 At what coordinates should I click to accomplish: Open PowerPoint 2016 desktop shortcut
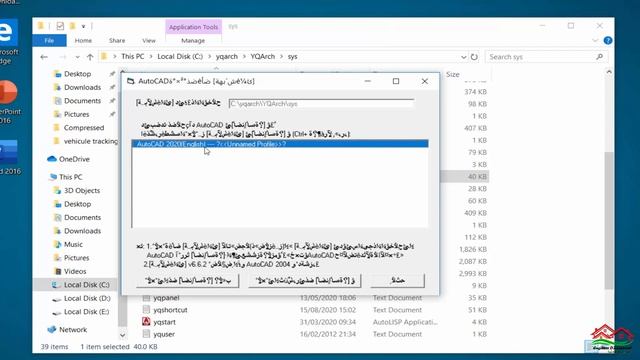pos(9,102)
